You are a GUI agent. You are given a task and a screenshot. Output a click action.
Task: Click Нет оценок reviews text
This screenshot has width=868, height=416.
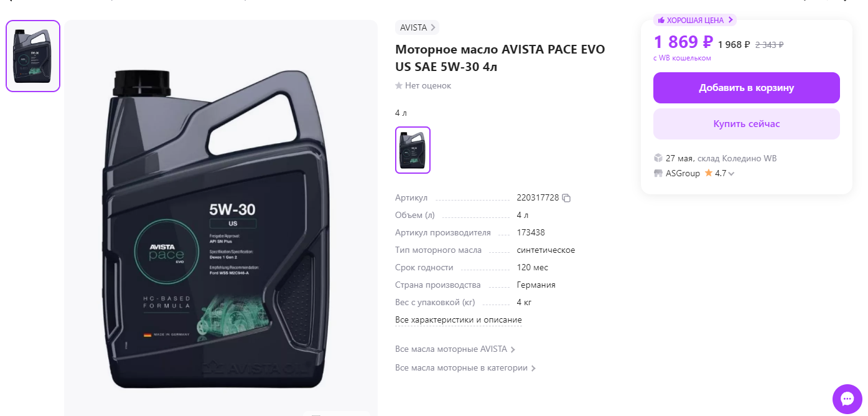(428, 86)
